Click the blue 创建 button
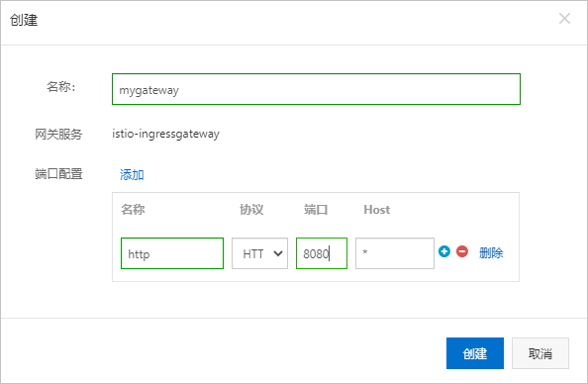The width and height of the screenshot is (588, 384). (x=475, y=353)
